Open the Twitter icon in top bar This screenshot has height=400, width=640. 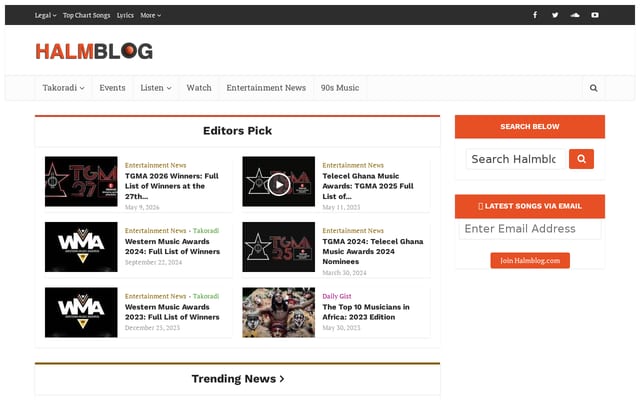click(555, 15)
